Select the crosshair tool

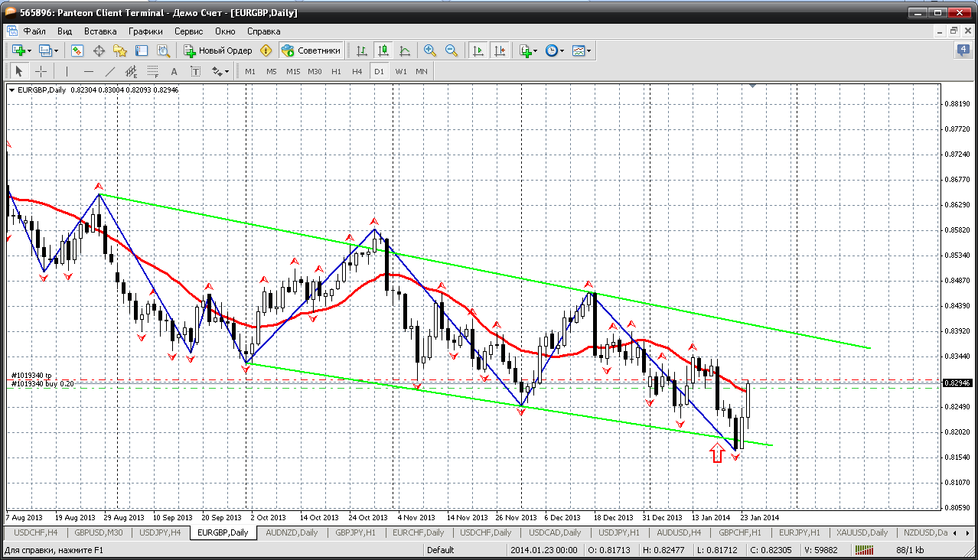point(41,71)
